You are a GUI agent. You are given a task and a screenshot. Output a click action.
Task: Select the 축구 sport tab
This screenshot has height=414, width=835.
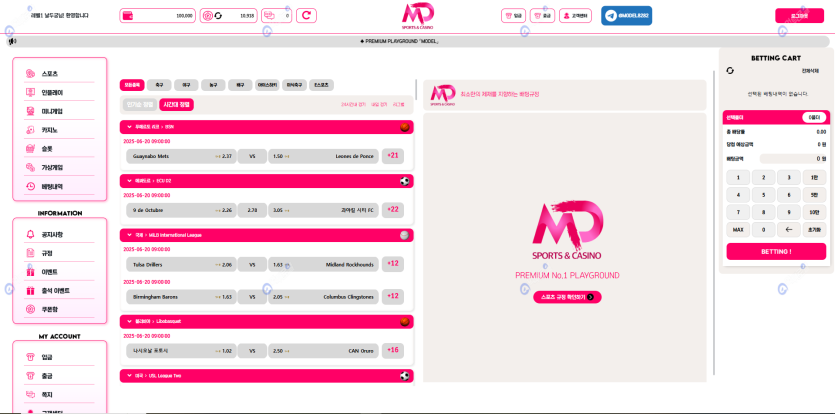159,85
